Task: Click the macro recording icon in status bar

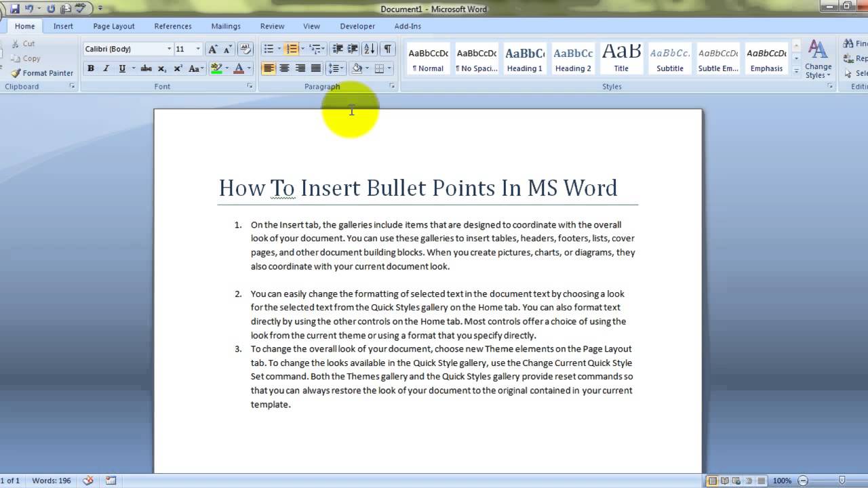Action: tap(111, 481)
